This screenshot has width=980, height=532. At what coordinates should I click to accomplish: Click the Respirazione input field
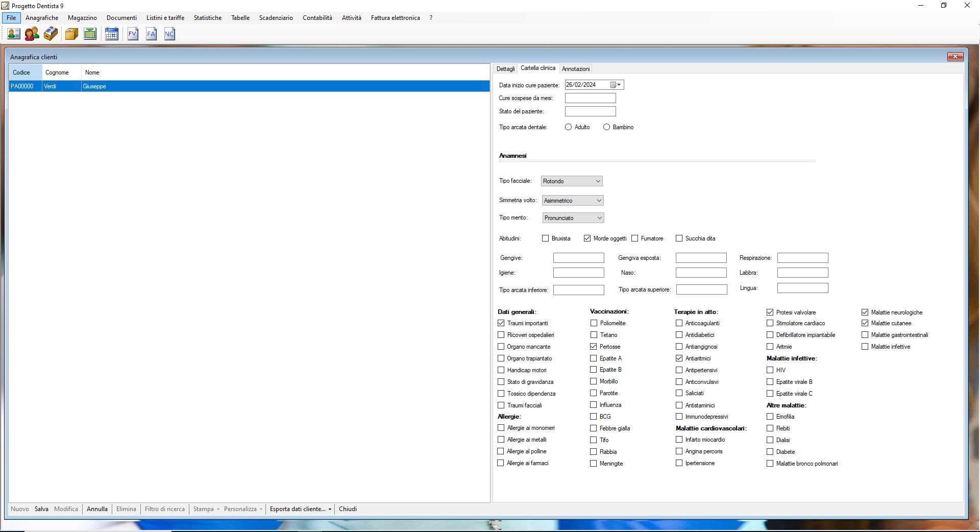[802, 258]
